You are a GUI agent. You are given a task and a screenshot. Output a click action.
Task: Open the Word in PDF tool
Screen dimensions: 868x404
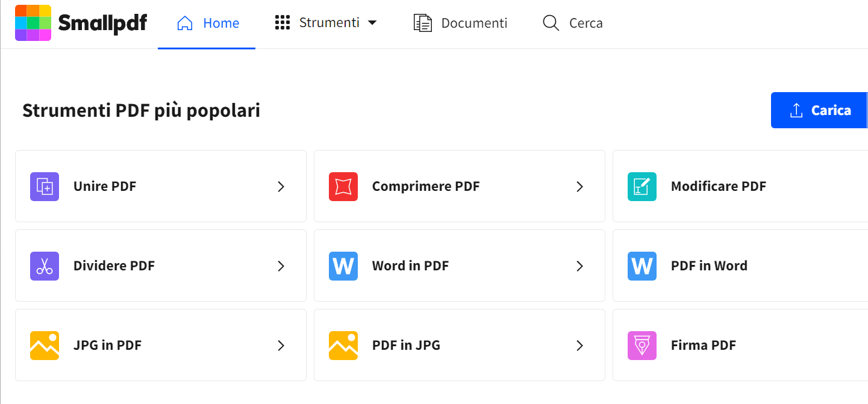point(460,266)
